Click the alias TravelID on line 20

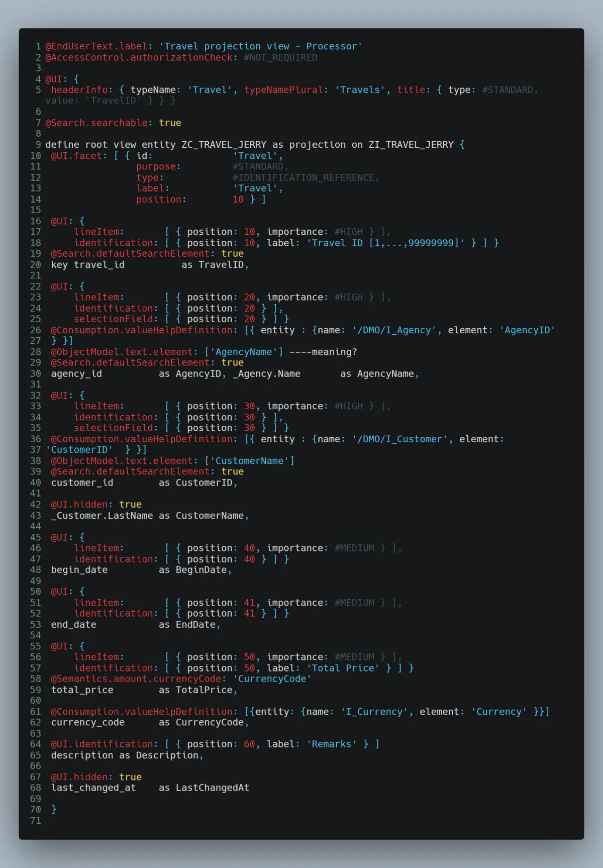coord(221,265)
